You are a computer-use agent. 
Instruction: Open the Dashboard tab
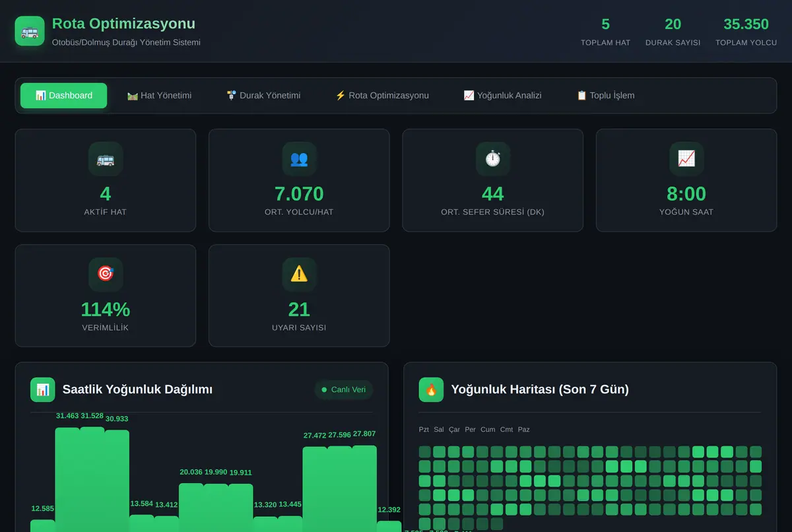coord(63,96)
